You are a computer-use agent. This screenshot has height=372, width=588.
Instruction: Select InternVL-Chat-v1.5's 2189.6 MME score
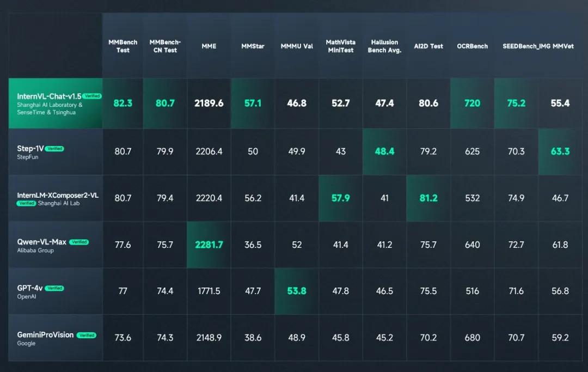pos(209,103)
